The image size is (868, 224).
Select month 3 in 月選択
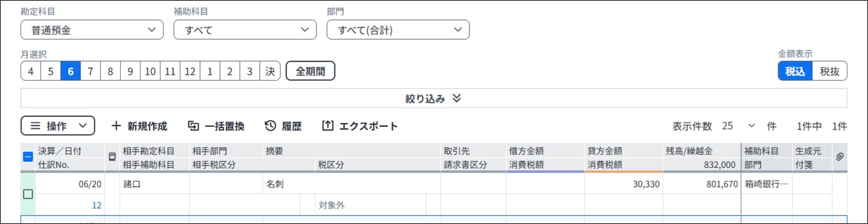(250, 71)
